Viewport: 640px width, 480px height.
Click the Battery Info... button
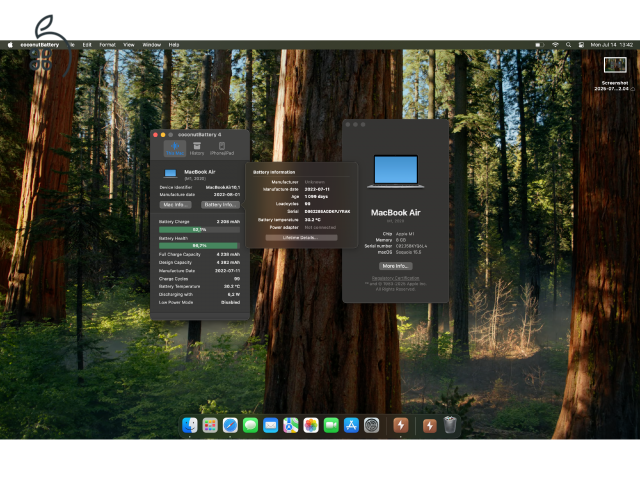(x=220, y=204)
